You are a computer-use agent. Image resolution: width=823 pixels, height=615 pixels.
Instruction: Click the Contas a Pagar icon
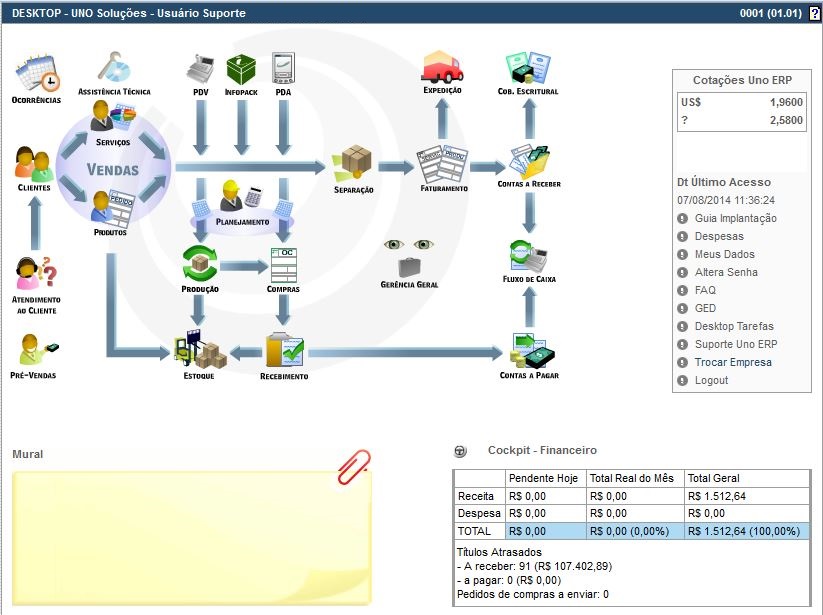[x=530, y=350]
